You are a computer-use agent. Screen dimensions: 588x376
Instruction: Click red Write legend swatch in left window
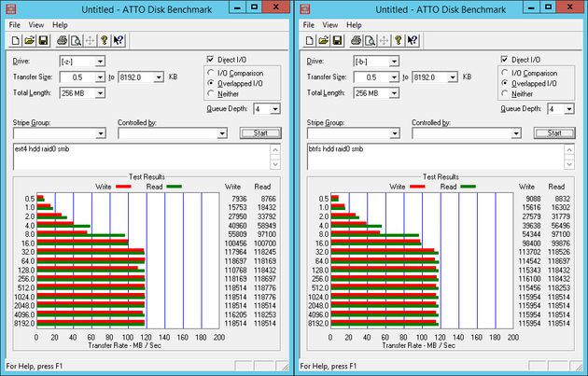pos(123,187)
